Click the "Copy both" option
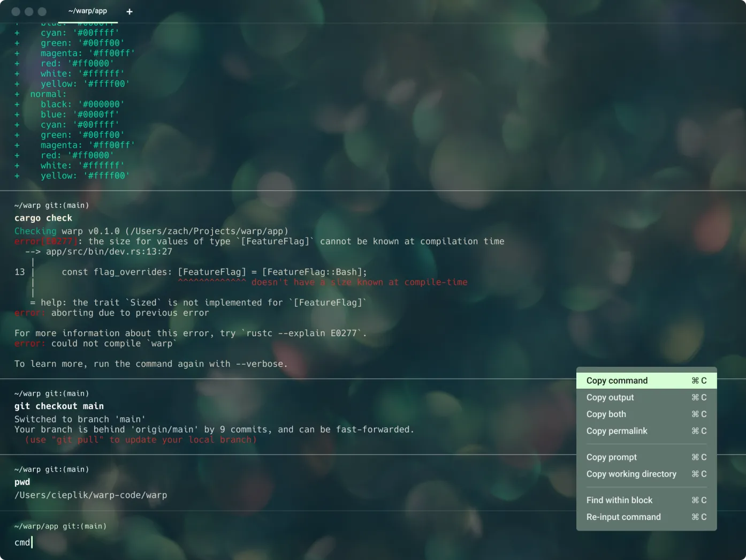The height and width of the screenshot is (560, 746). point(606,414)
